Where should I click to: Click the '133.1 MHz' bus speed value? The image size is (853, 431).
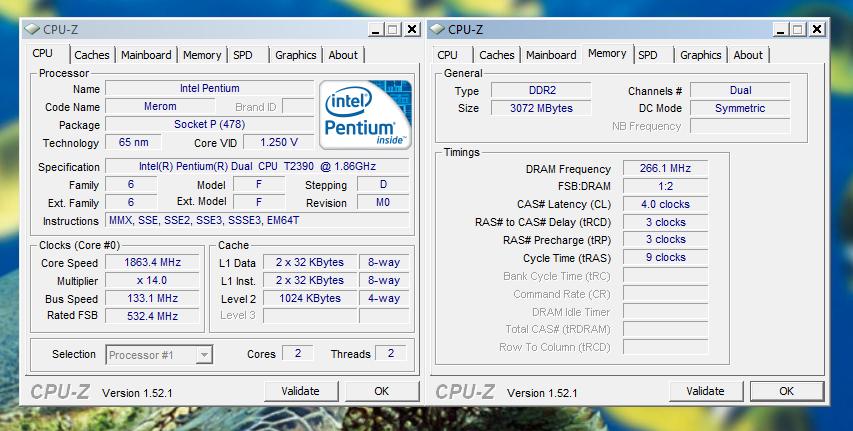click(x=152, y=298)
